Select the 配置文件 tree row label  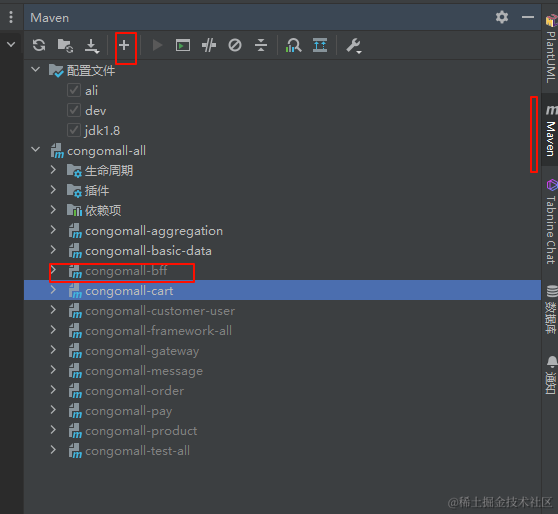pos(91,70)
